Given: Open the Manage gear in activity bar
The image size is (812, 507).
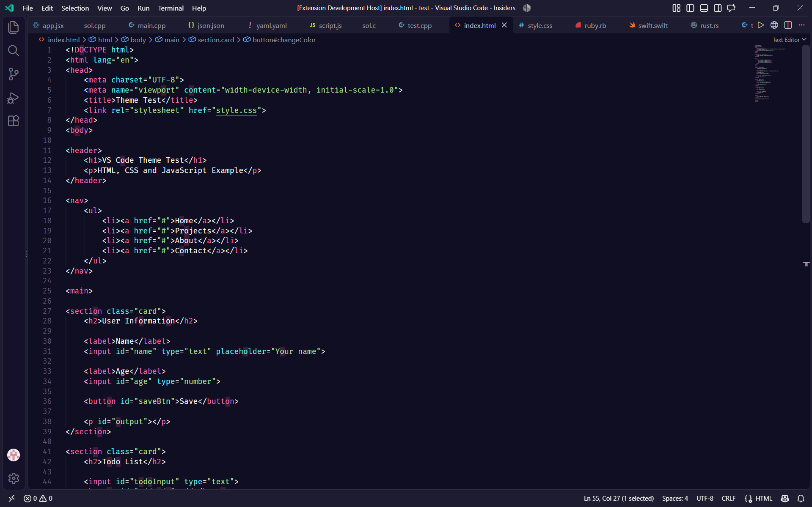Looking at the screenshot, I should coord(14,478).
